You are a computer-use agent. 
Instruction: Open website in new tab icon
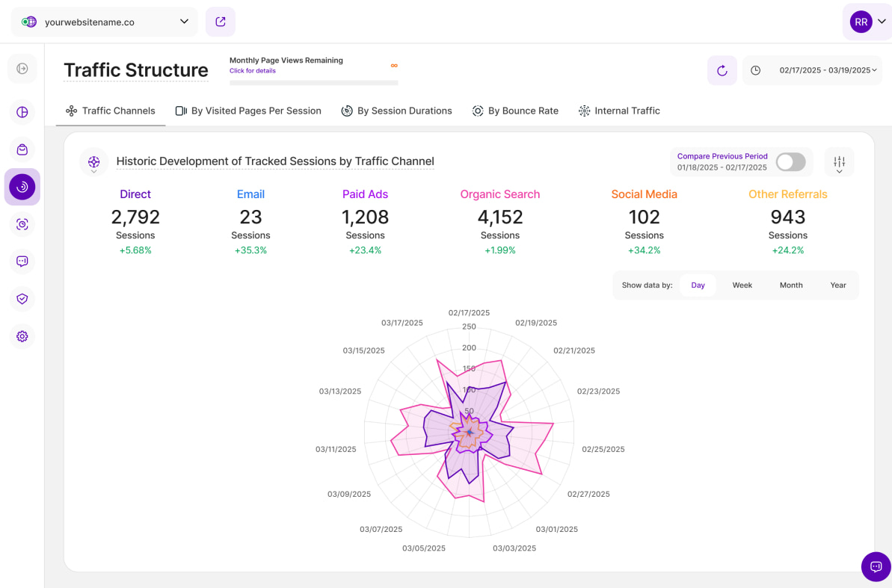pyautogui.click(x=221, y=22)
